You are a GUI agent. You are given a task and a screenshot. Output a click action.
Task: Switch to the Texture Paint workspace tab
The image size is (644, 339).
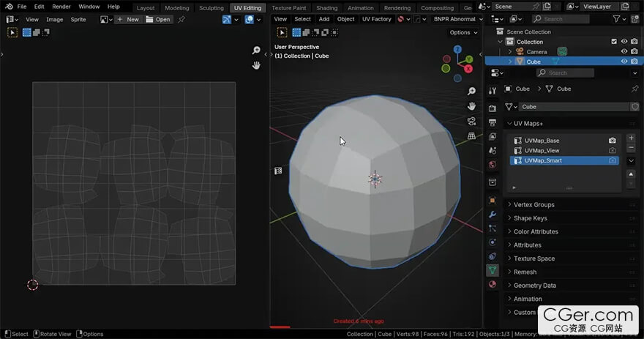[x=288, y=8]
